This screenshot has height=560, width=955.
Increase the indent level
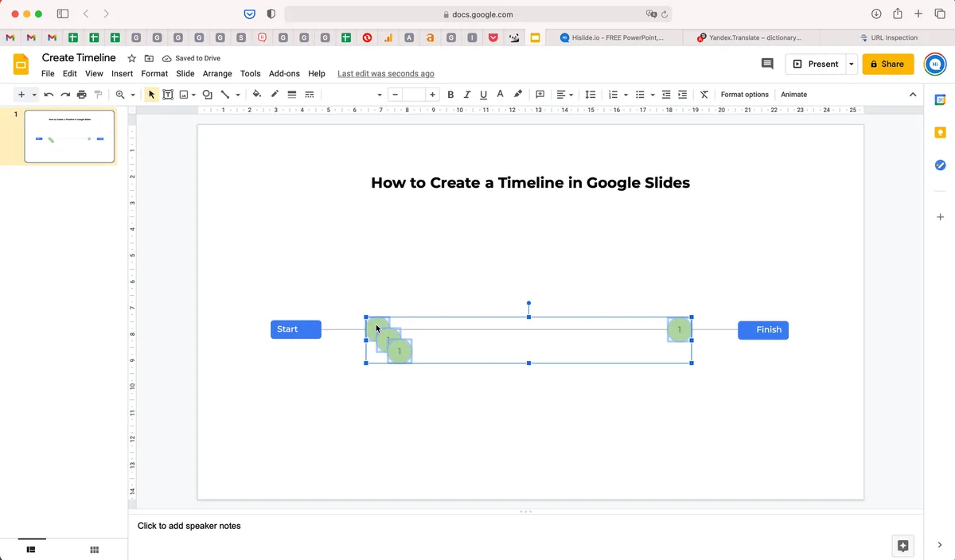[x=684, y=95]
